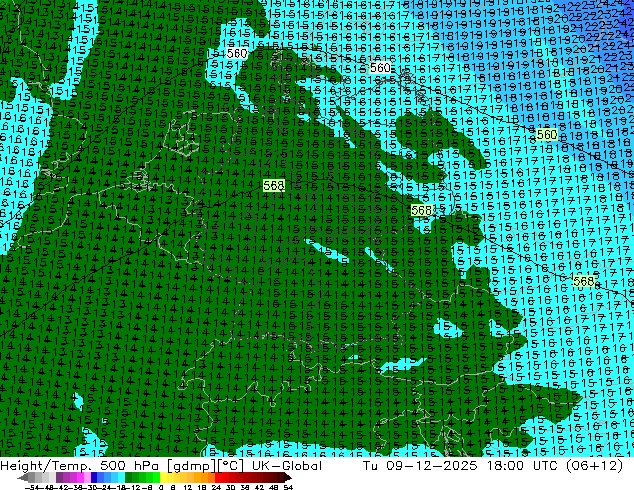
Task: Click the '18:00 UTC' time text
Action: pos(523,466)
